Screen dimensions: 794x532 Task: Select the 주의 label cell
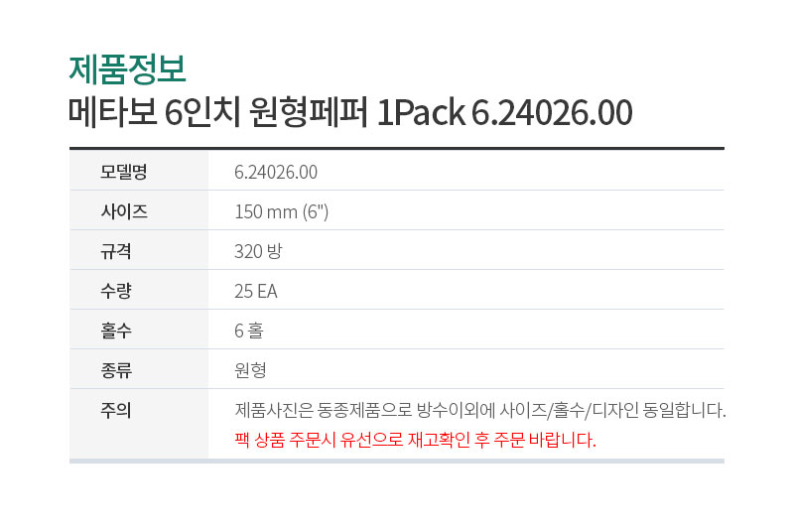pyautogui.click(x=139, y=424)
